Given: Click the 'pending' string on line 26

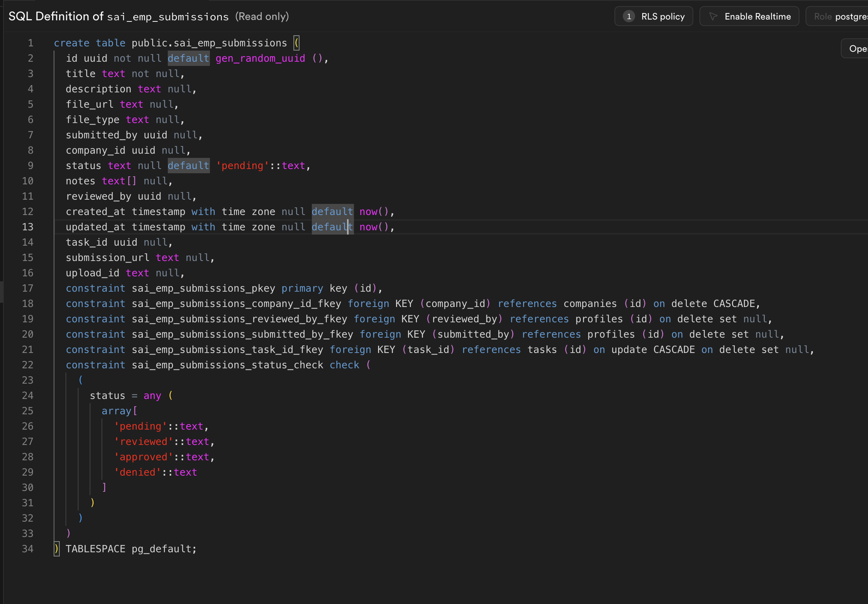Looking at the screenshot, I should pos(141,426).
